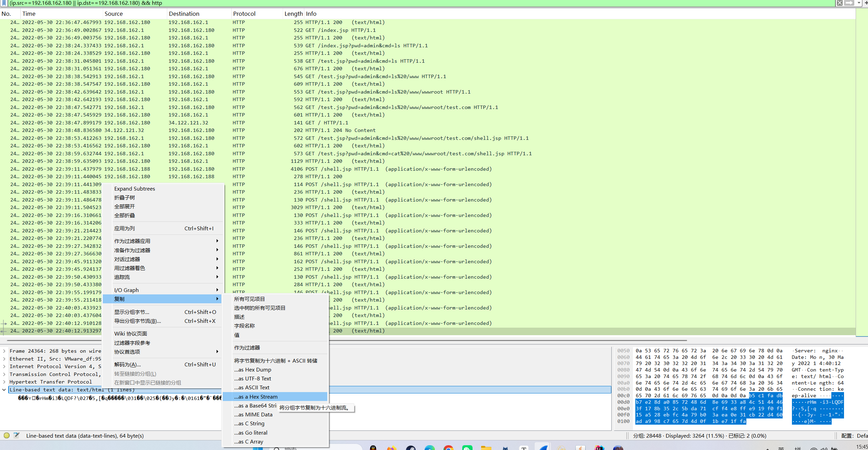Select ...as MIME Data copy option
This screenshot has height=450, width=868.
tap(275, 414)
